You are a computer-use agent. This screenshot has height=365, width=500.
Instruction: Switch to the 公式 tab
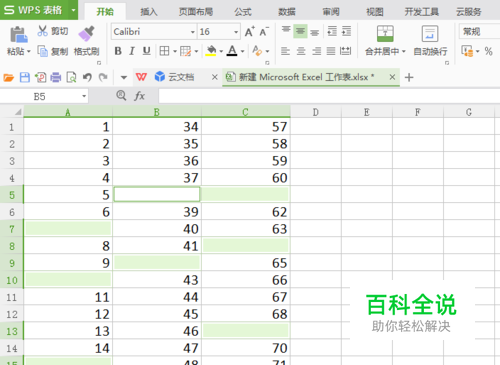tap(243, 12)
